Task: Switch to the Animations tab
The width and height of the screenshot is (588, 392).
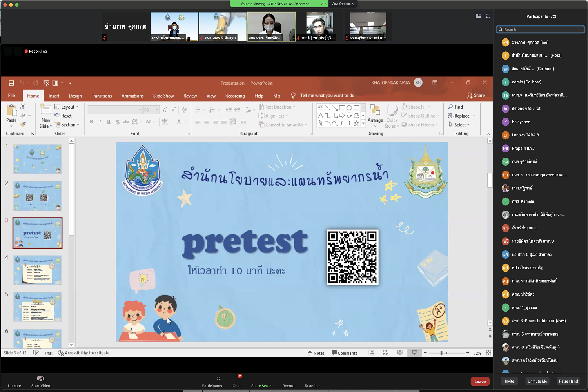Action: (x=132, y=96)
